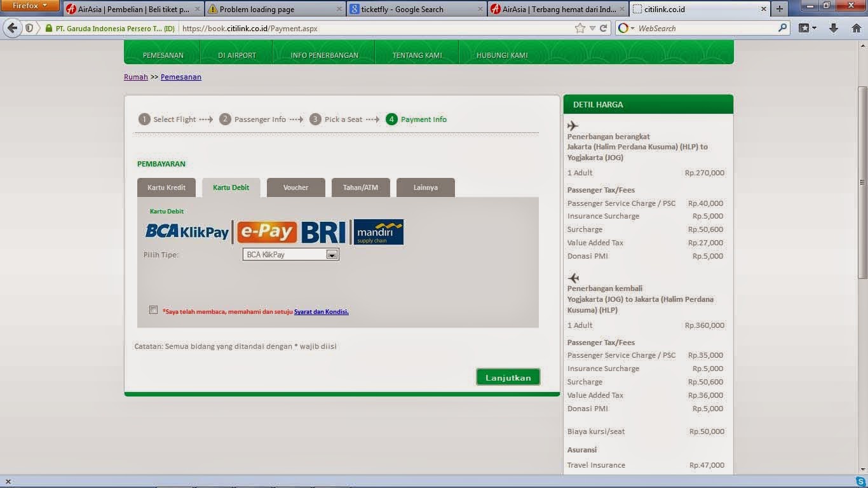The image size is (868, 488).
Task: Switch to AirAsia Terbang hemat tab
Action: [559, 10]
